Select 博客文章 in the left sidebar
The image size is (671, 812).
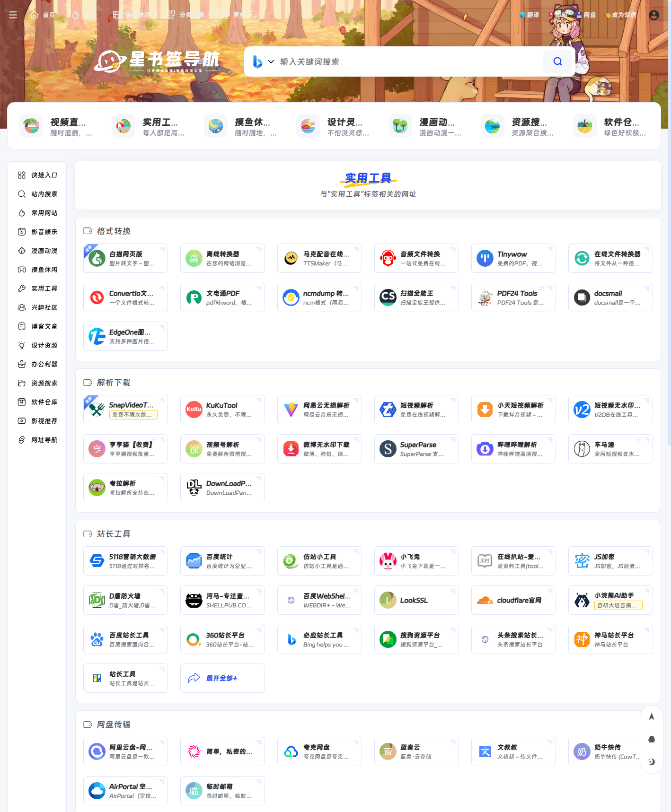[37, 326]
